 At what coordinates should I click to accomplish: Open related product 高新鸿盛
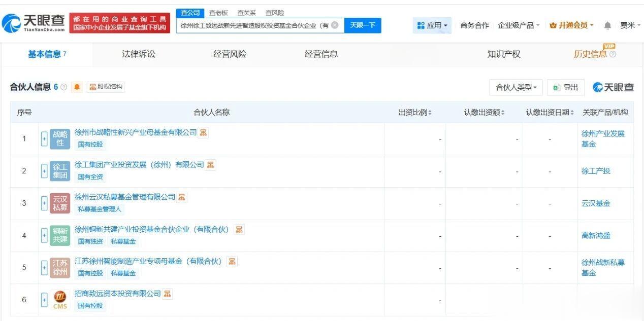[x=596, y=235]
